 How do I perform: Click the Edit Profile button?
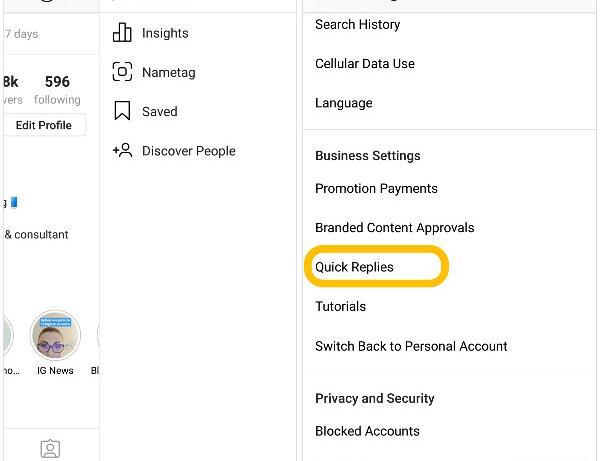point(44,125)
